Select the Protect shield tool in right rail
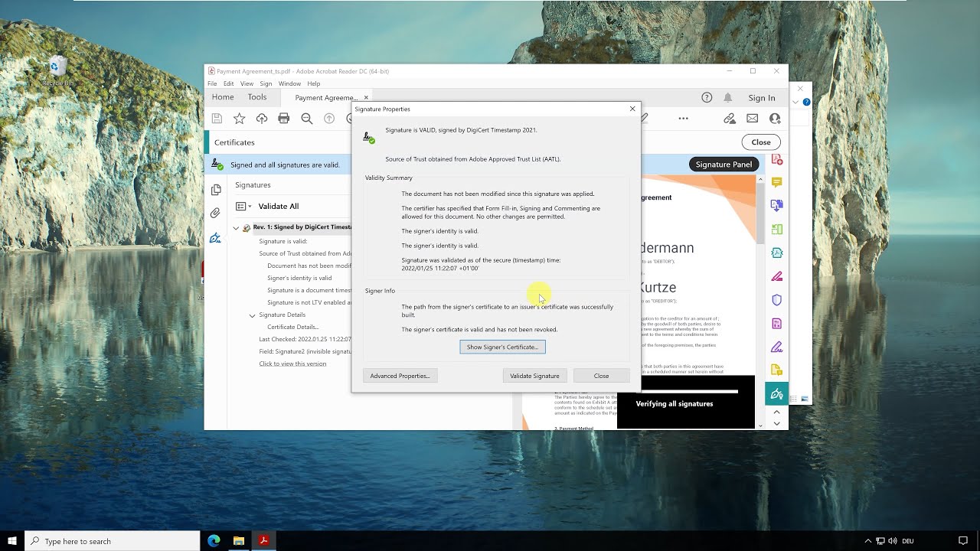 tap(776, 300)
